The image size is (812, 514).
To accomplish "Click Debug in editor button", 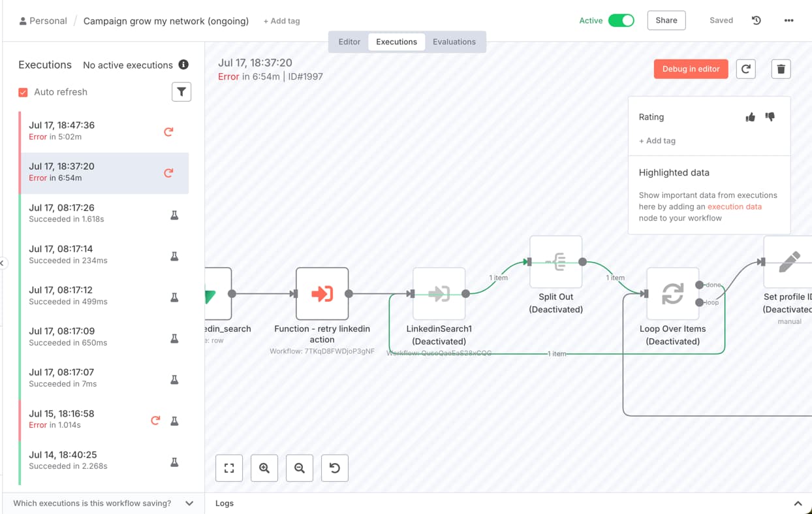I will coord(691,69).
